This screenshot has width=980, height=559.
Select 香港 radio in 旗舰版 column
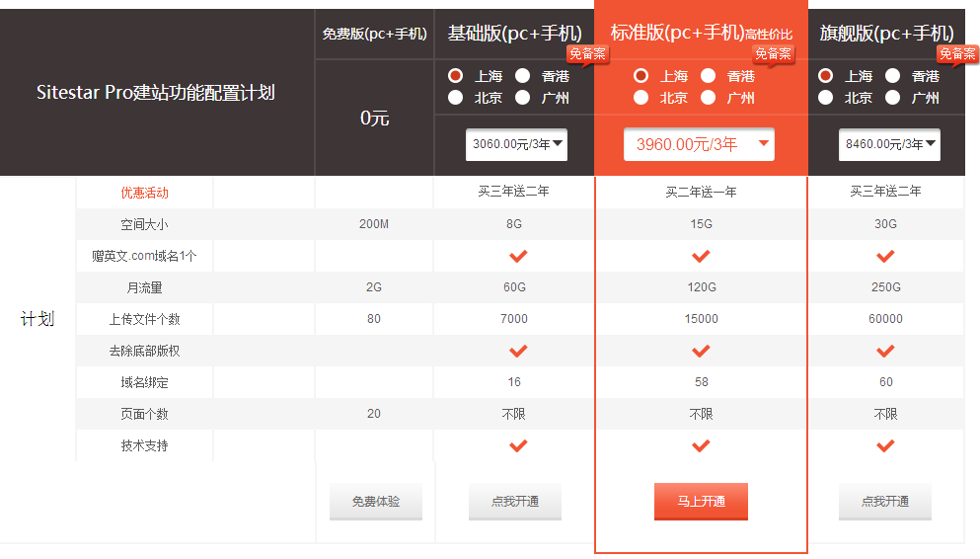892,76
